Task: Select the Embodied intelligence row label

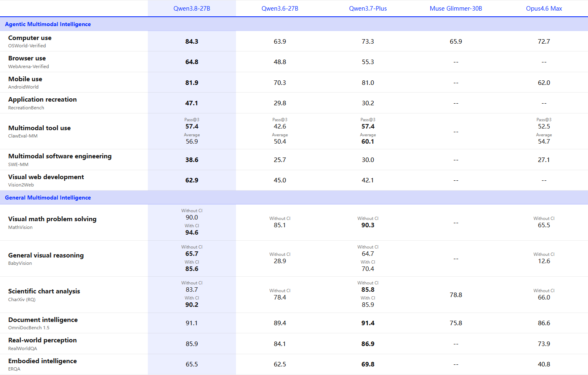Action: point(42,361)
